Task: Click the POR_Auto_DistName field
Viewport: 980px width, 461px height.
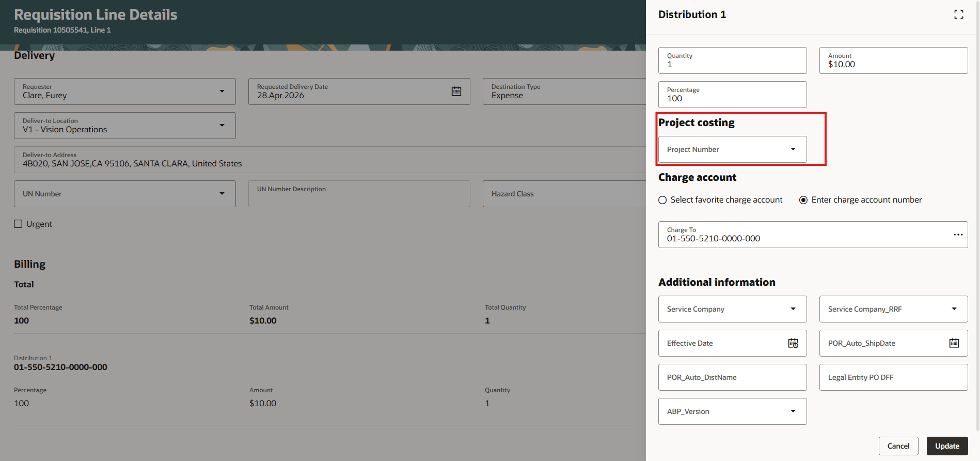Action: tap(732, 377)
